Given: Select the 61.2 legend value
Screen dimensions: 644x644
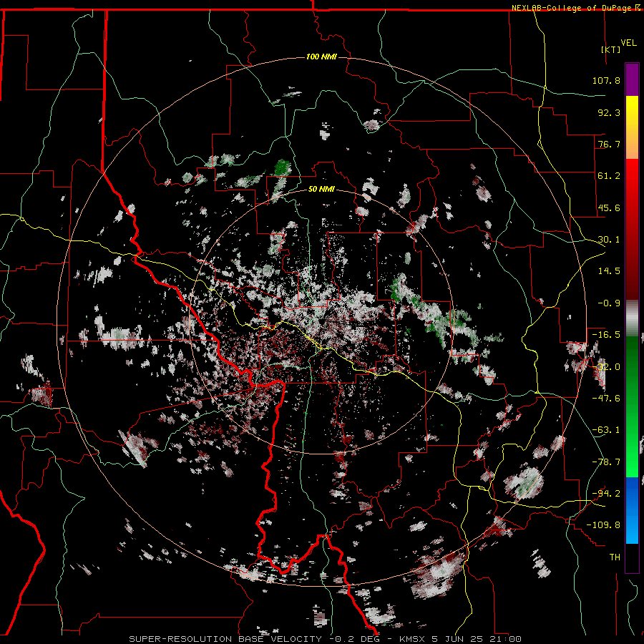Looking at the screenshot, I should coord(609,176).
